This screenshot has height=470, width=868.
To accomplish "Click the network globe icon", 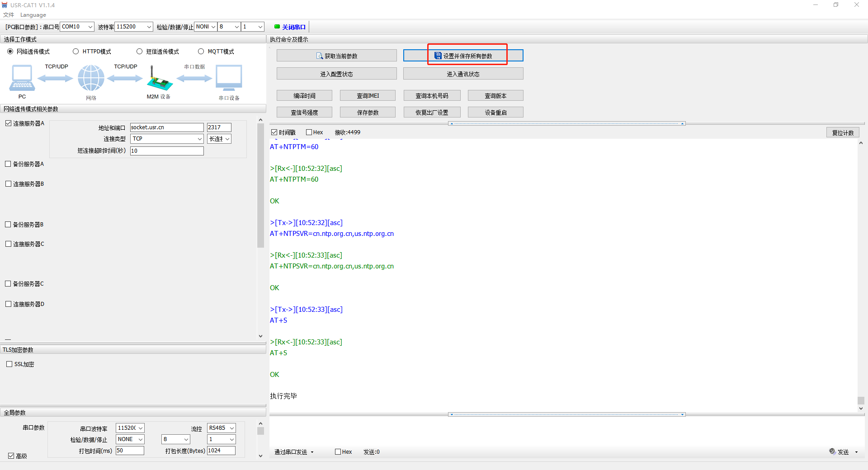I will click(91, 78).
